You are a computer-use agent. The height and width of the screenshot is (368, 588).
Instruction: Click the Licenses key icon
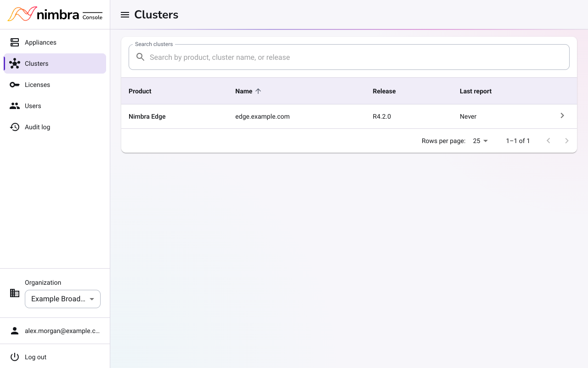pyautogui.click(x=15, y=85)
